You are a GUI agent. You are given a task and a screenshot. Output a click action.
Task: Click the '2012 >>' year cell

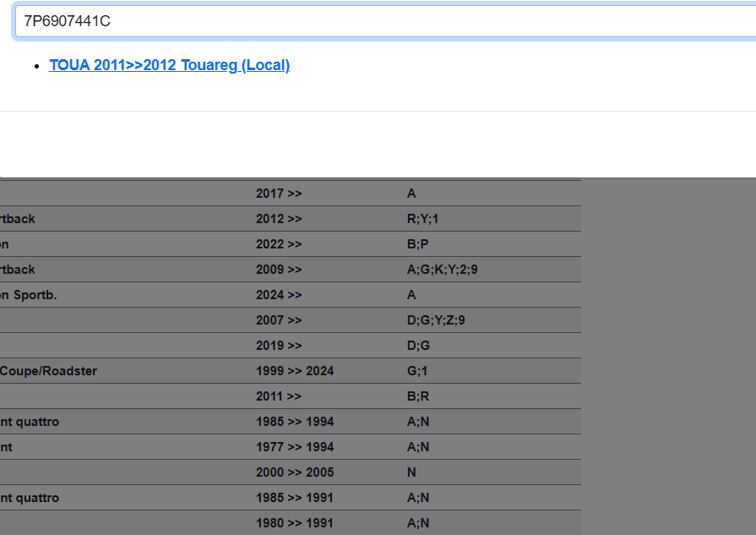click(279, 219)
